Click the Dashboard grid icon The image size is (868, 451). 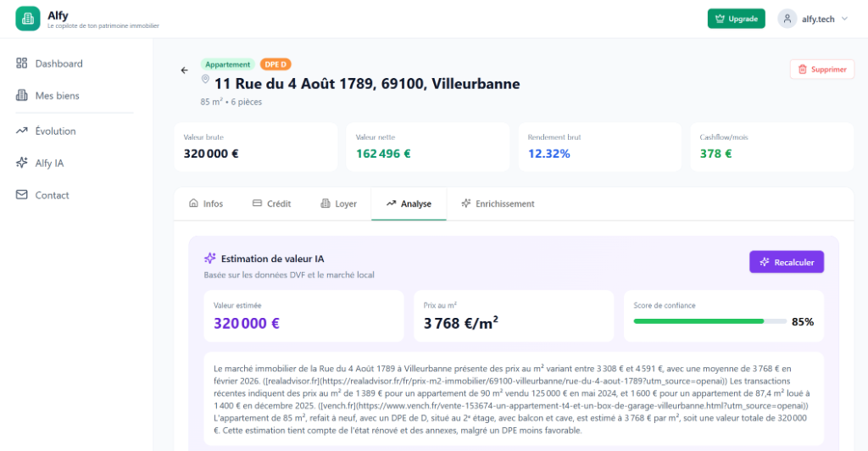pyautogui.click(x=21, y=63)
